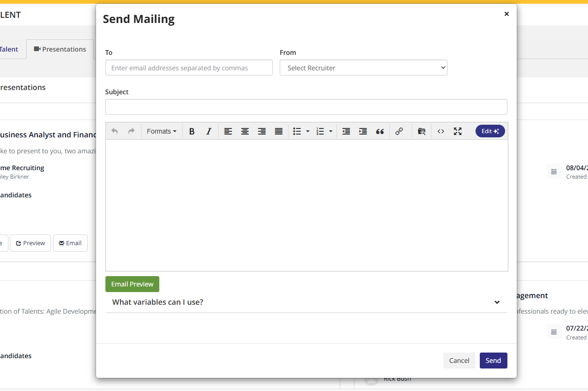Switch to the Presentations tab
The width and height of the screenshot is (588, 391).
[60, 49]
